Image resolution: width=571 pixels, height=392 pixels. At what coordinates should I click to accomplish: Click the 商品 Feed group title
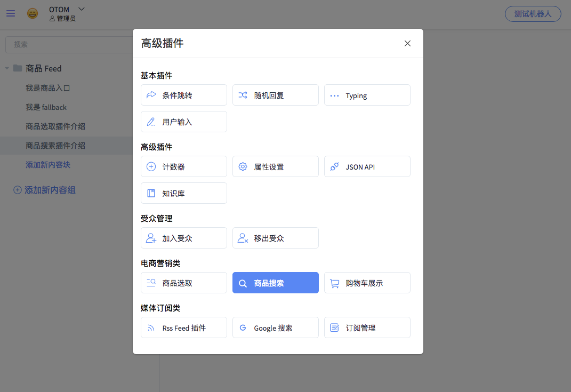click(43, 68)
